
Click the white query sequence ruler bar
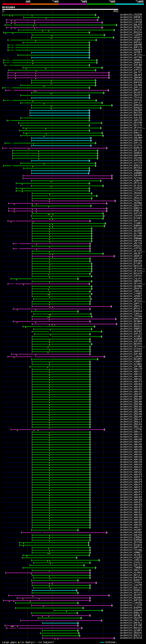pos(60,10)
